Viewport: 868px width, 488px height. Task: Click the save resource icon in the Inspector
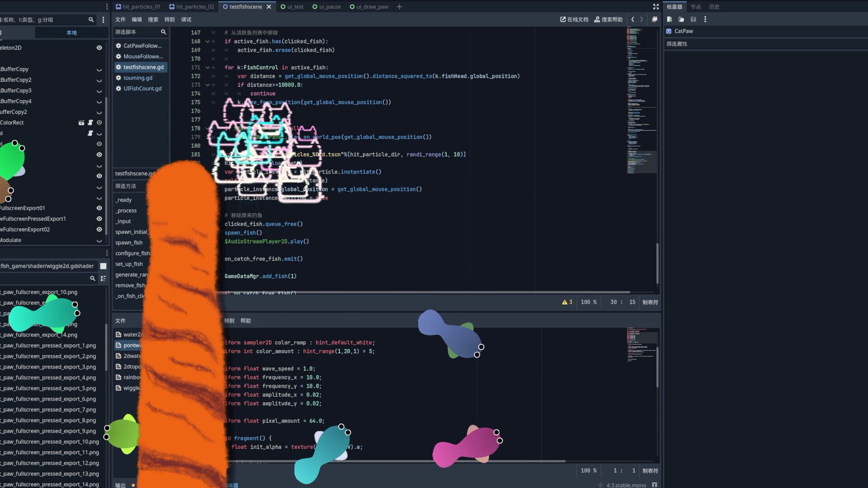coord(693,19)
